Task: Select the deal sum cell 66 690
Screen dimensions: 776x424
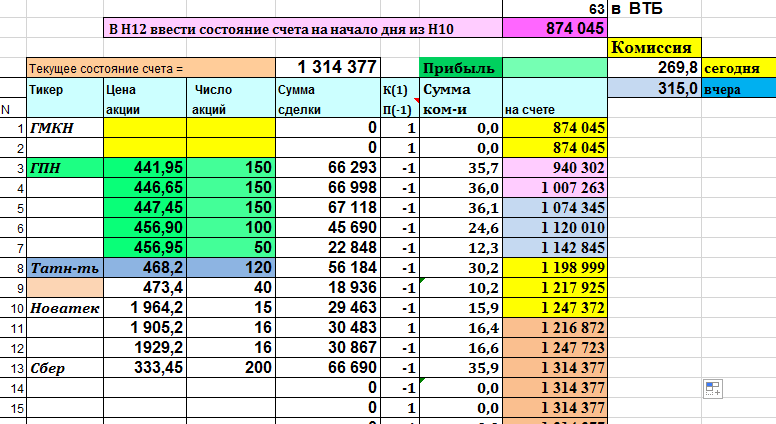Action: (328, 368)
